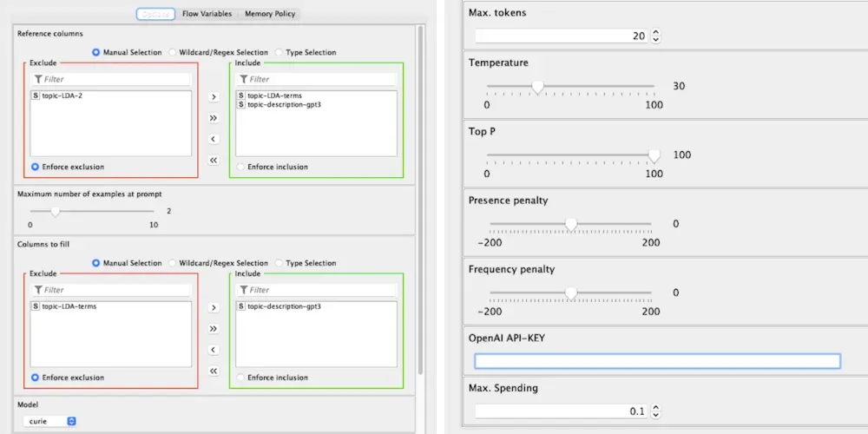The height and width of the screenshot is (434, 868).
Task: Adjust the Maximum number of examples slider
Action: (x=55, y=211)
